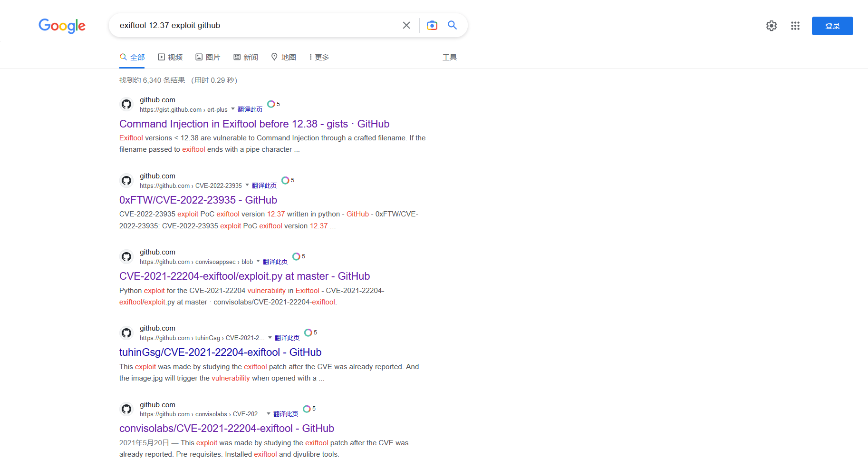Viewport: 868px width, 460px height.
Task: Click URL 'https://gist.github.com › ert-plus'
Action: coord(183,109)
